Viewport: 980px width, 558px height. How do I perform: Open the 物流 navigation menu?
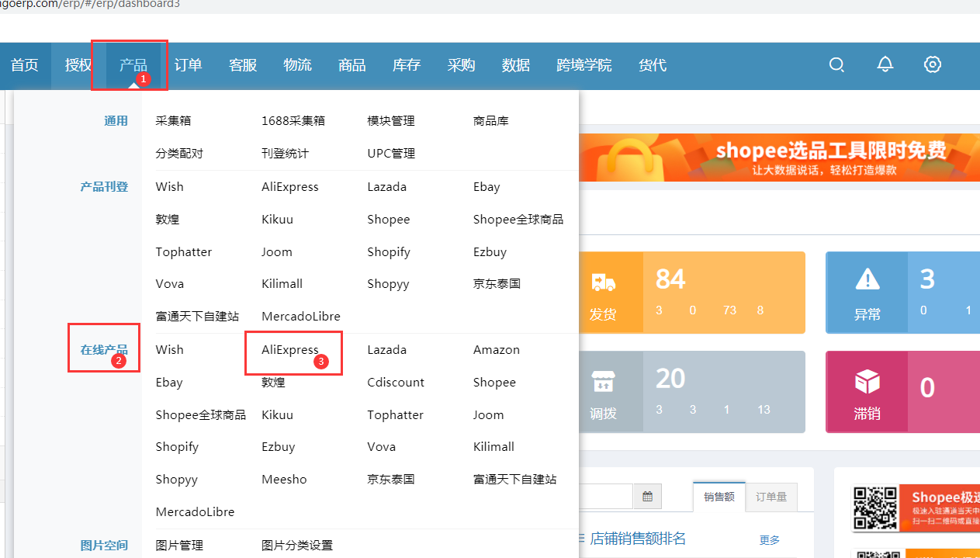[x=298, y=65]
